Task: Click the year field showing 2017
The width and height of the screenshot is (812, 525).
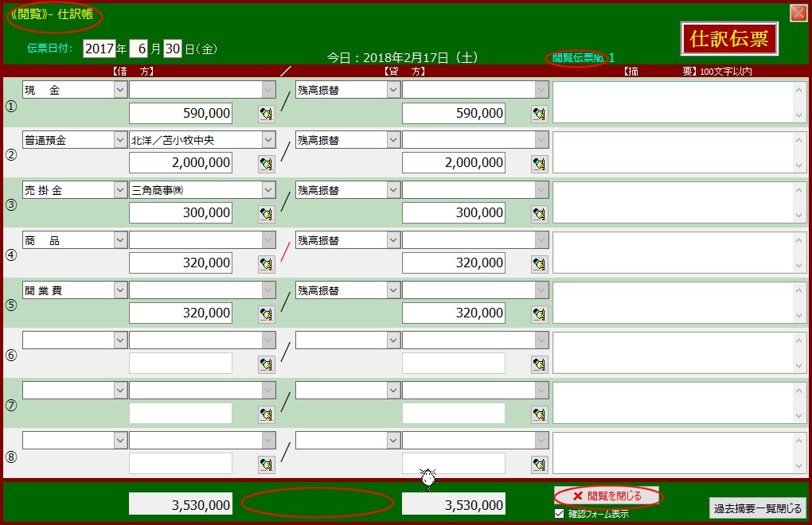Action: [99, 49]
